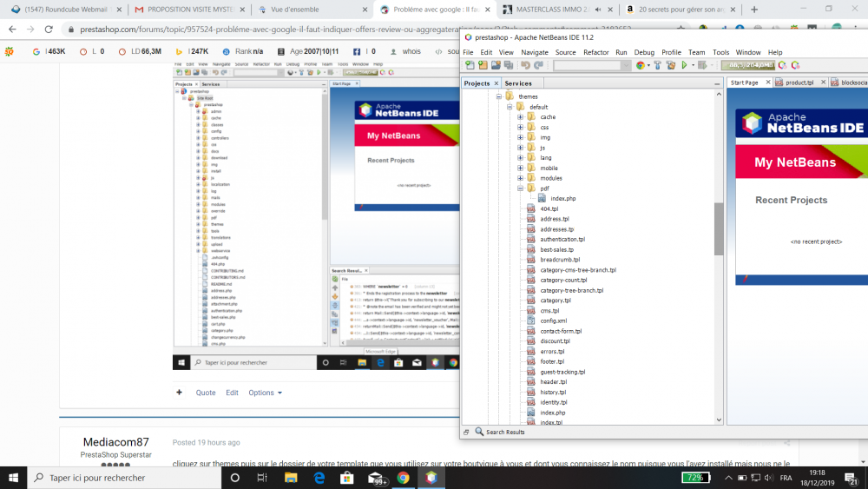Open NetBeans icon on Windows taskbar
This screenshot has width=868, height=489.
click(x=431, y=478)
